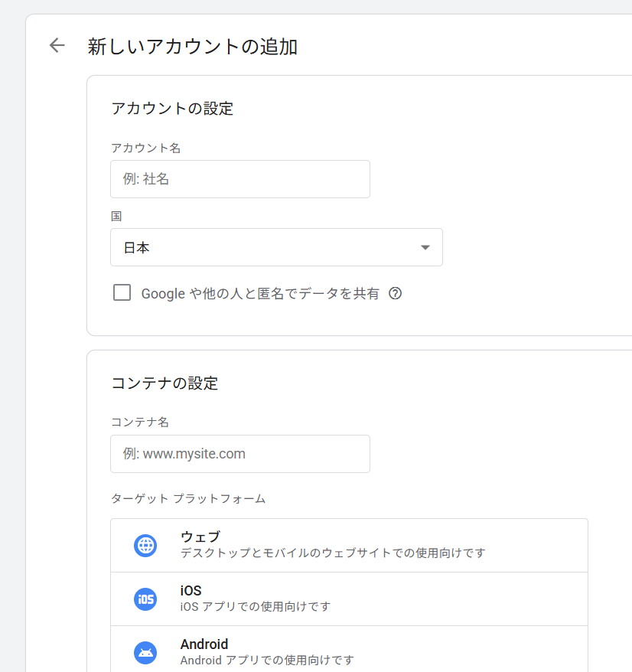Click text デスクトップとモバイルのウェブサイトでの使用向けです
This screenshot has width=632, height=672.
[333, 553]
